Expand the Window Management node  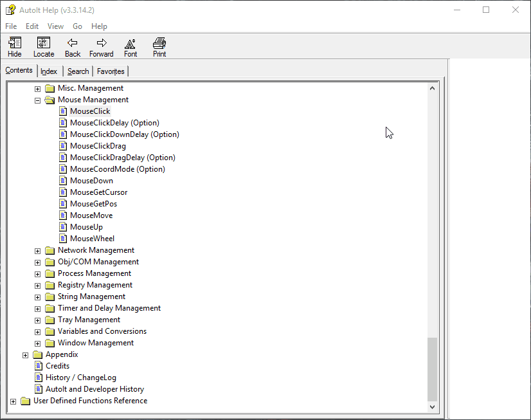click(x=37, y=343)
